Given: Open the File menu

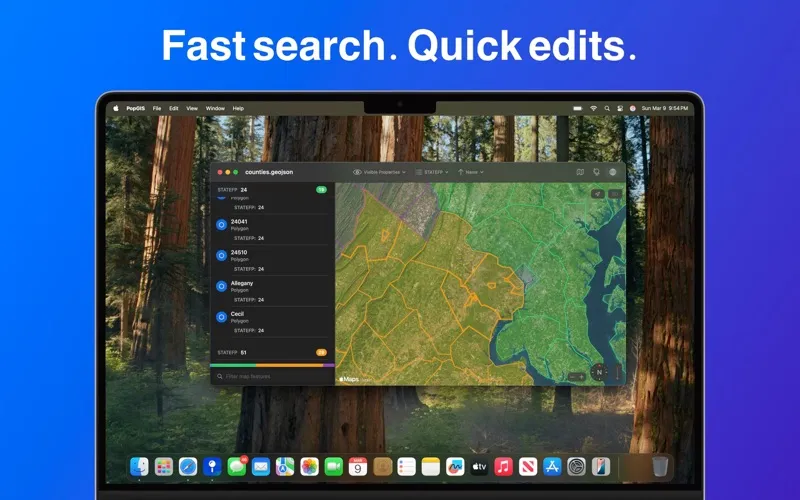Looking at the screenshot, I should click(x=157, y=108).
